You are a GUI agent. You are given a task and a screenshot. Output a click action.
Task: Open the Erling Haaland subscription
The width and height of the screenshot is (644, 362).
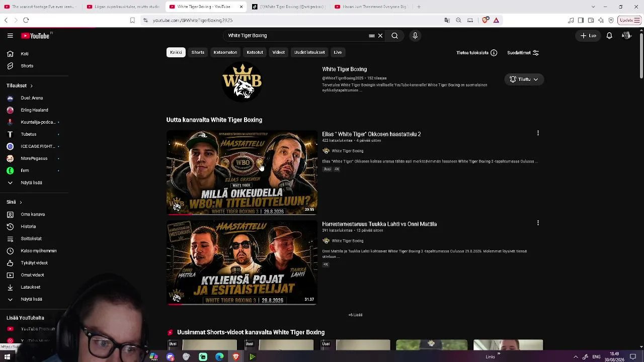[x=34, y=110]
